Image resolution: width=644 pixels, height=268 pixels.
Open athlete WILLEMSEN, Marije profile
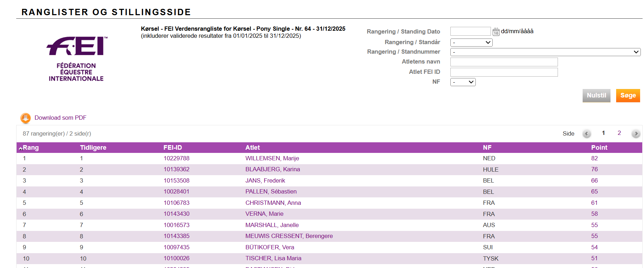point(272,159)
